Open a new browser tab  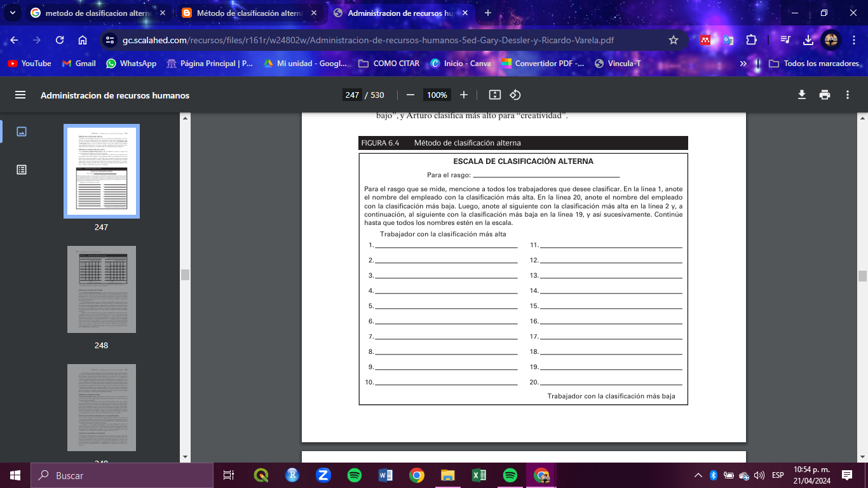click(x=488, y=13)
